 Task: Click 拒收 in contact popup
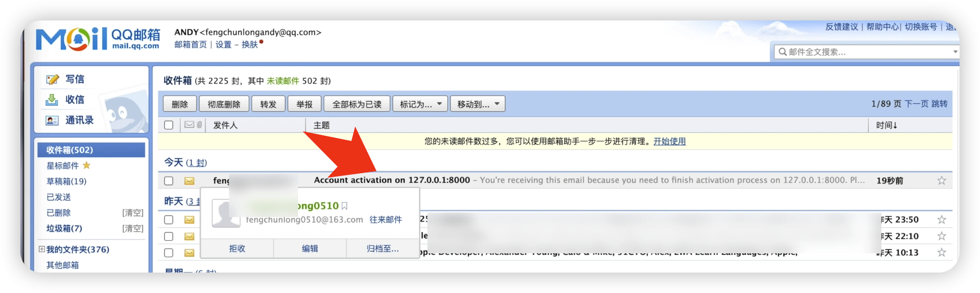point(237,249)
